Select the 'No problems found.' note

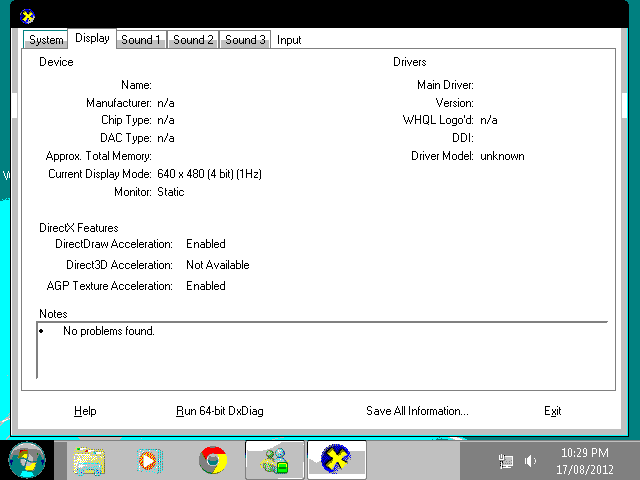tap(109, 331)
